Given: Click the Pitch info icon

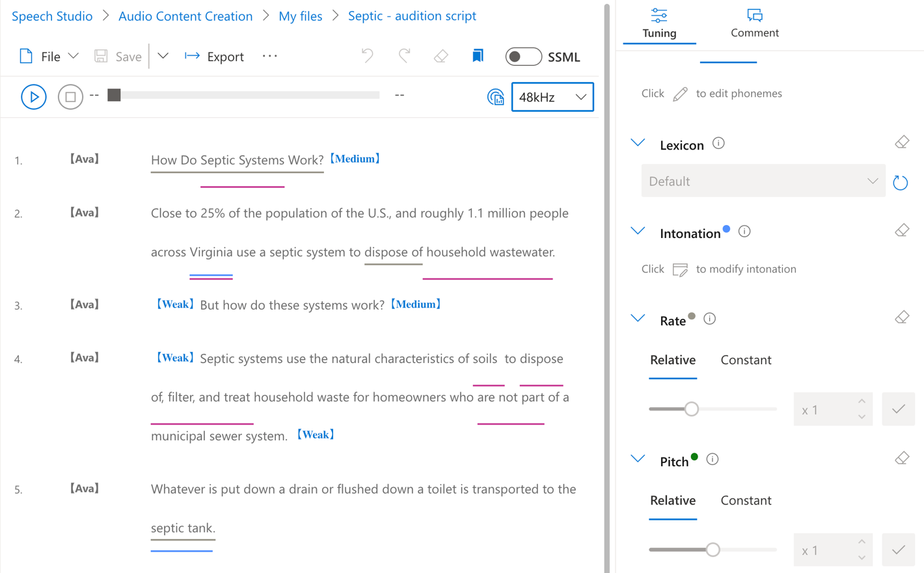Looking at the screenshot, I should pos(713,459).
